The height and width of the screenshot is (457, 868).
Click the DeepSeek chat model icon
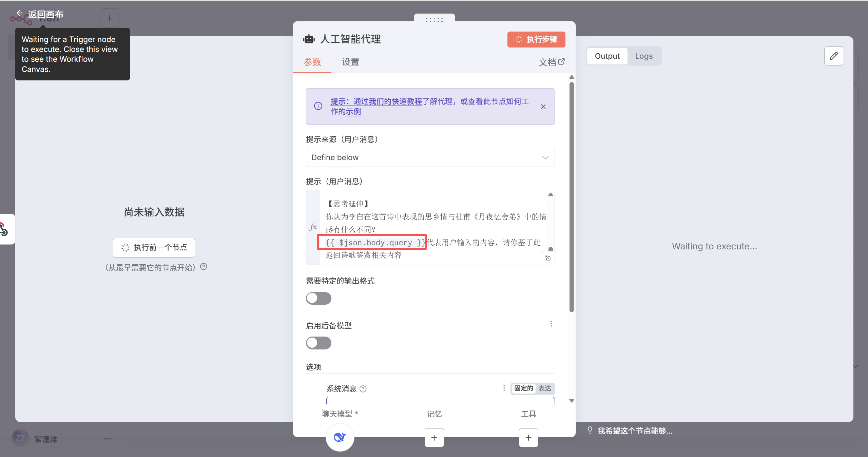[340, 437]
